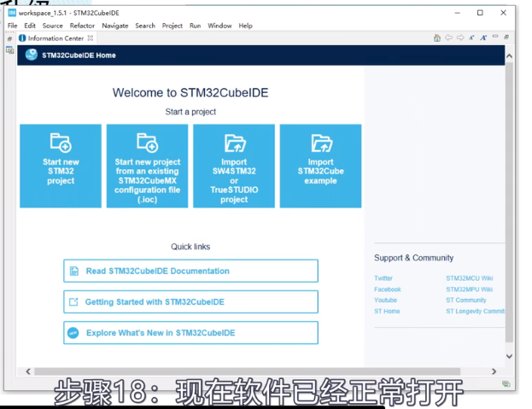Click the Home icon in Information Center toolbar

pos(437,38)
